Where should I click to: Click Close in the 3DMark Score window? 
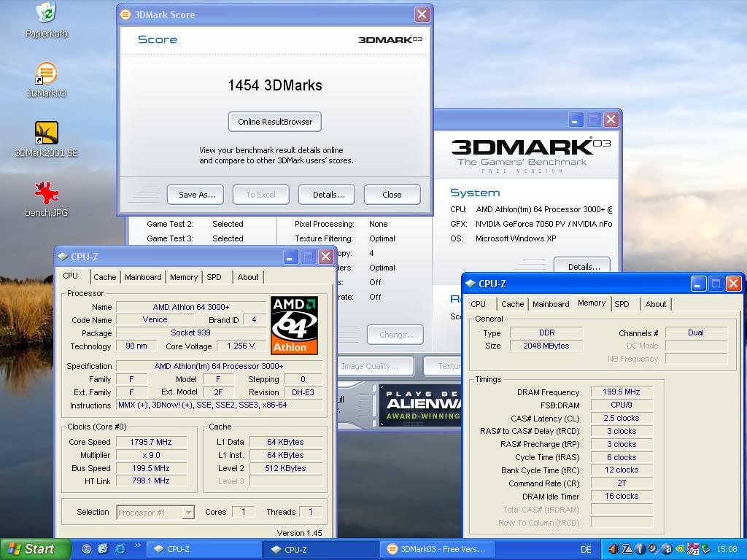(x=392, y=195)
